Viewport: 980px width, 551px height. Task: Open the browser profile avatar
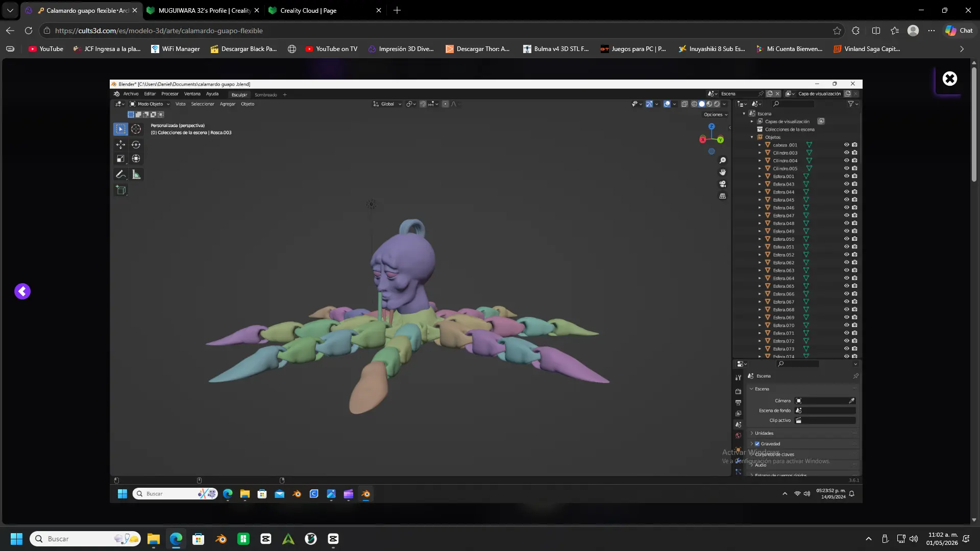pyautogui.click(x=913, y=31)
